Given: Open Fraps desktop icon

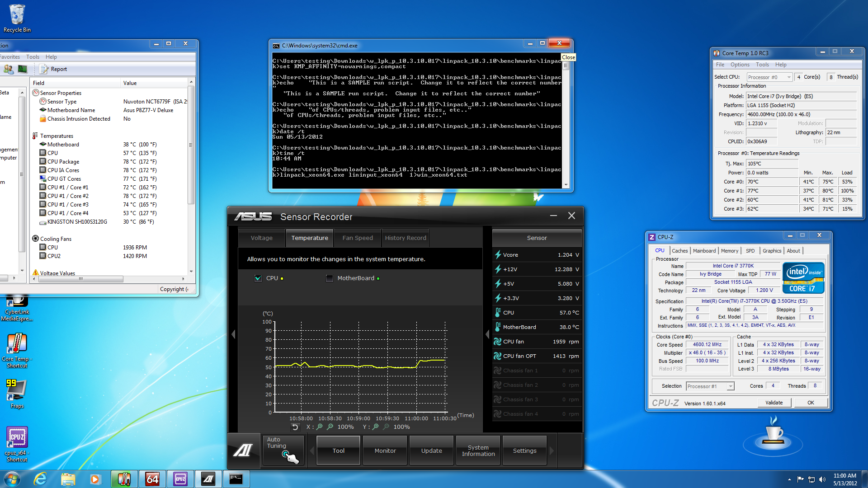Looking at the screenshot, I should coord(17,394).
